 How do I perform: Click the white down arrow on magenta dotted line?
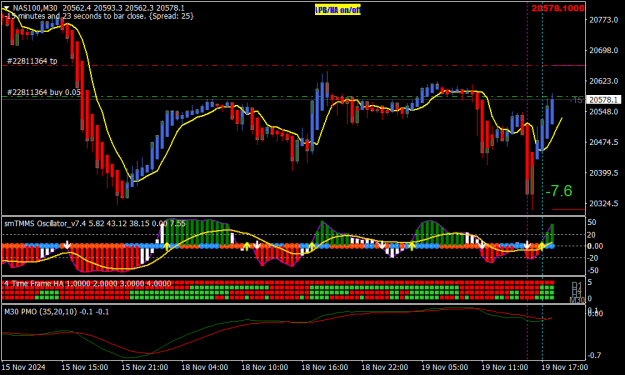tap(527, 244)
